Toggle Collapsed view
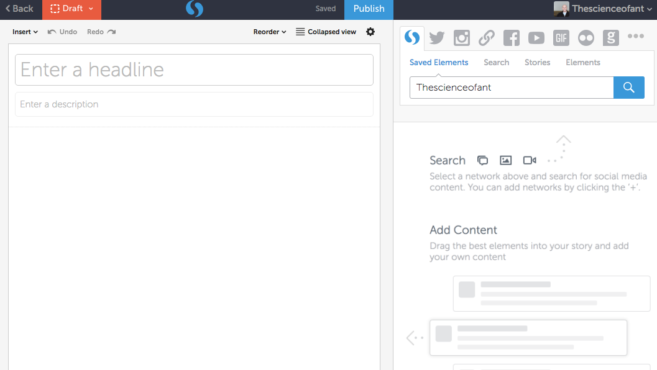657x370 pixels. pyautogui.click(x=326, y=32)
